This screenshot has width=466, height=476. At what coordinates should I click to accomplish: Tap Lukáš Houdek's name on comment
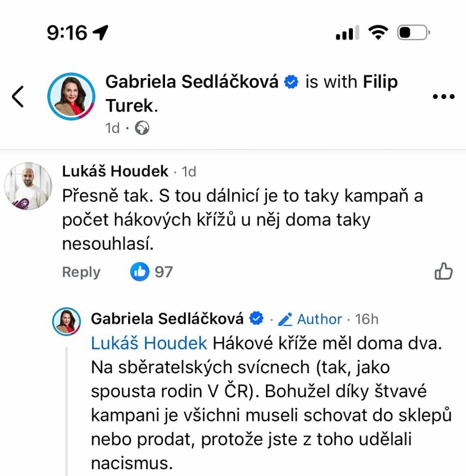pyautogui.click(x=116, y=171)
